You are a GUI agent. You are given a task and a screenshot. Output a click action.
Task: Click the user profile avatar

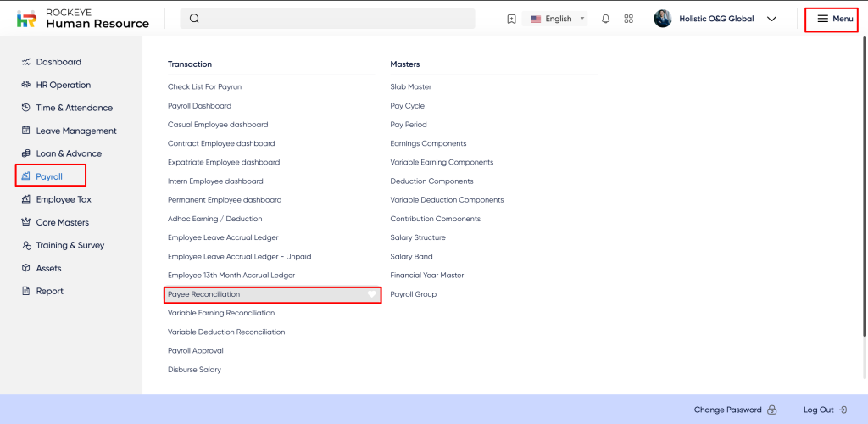(663, 19)
